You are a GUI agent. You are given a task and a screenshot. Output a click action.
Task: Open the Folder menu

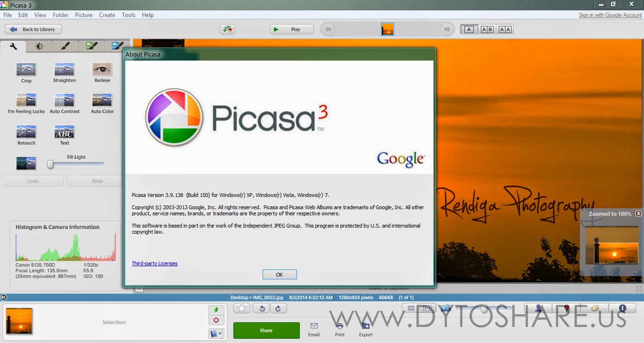pyautogui.click(x=60, y=15)
